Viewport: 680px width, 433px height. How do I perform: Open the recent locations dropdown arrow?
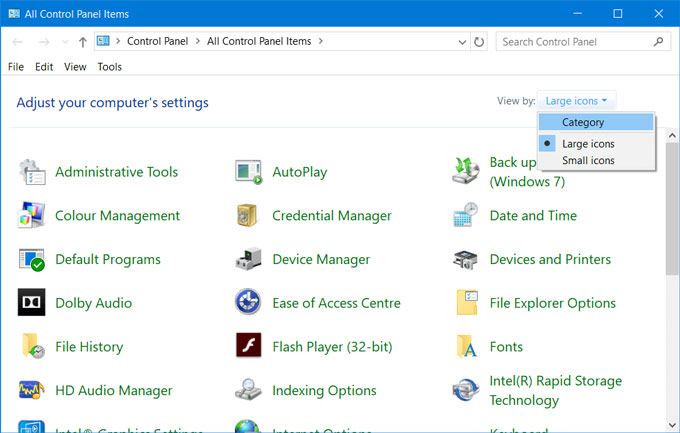[65, 42]
